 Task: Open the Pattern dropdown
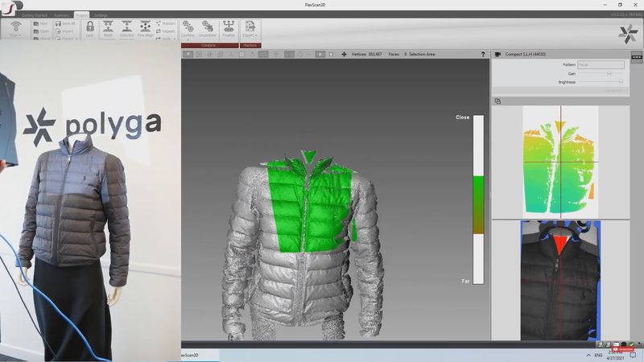[x=601, y=64]
